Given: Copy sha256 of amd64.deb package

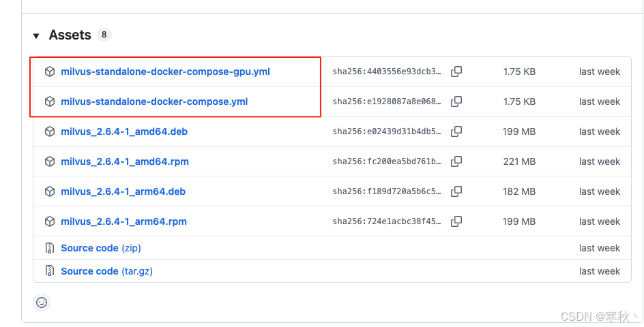Looking at the screenshot, I should [x=456, y=131].
